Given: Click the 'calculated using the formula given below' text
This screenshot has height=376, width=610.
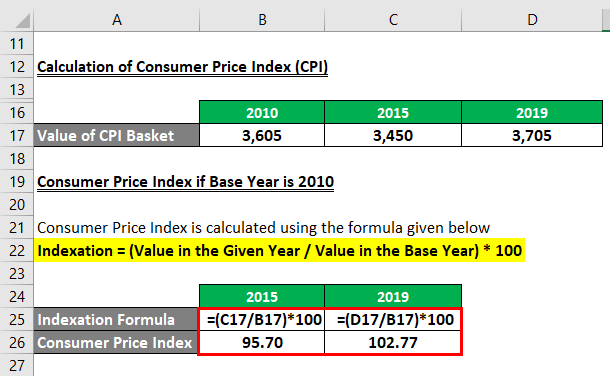Looking at the screenshot, I should tap(347, 227).
